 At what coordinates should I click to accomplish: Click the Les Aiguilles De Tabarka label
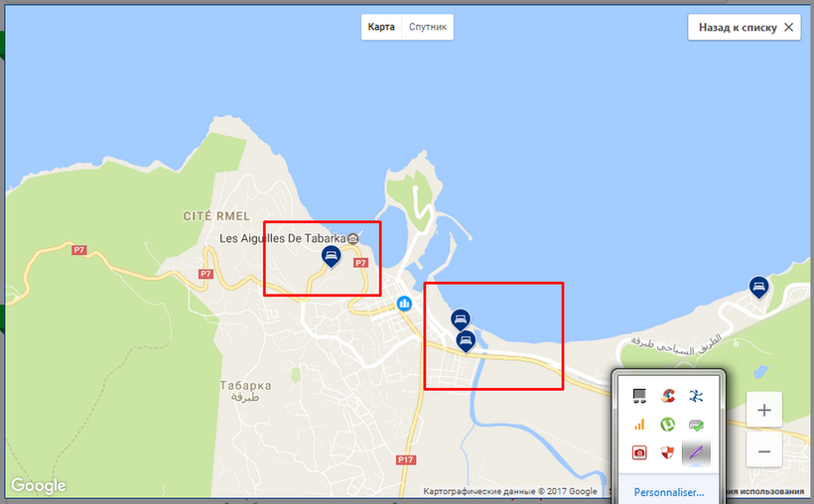282,238
